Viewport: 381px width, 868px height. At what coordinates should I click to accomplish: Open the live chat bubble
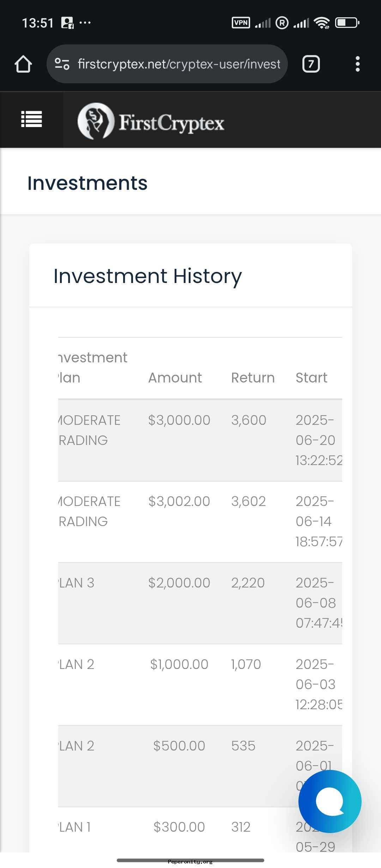(x=330, y=801)
